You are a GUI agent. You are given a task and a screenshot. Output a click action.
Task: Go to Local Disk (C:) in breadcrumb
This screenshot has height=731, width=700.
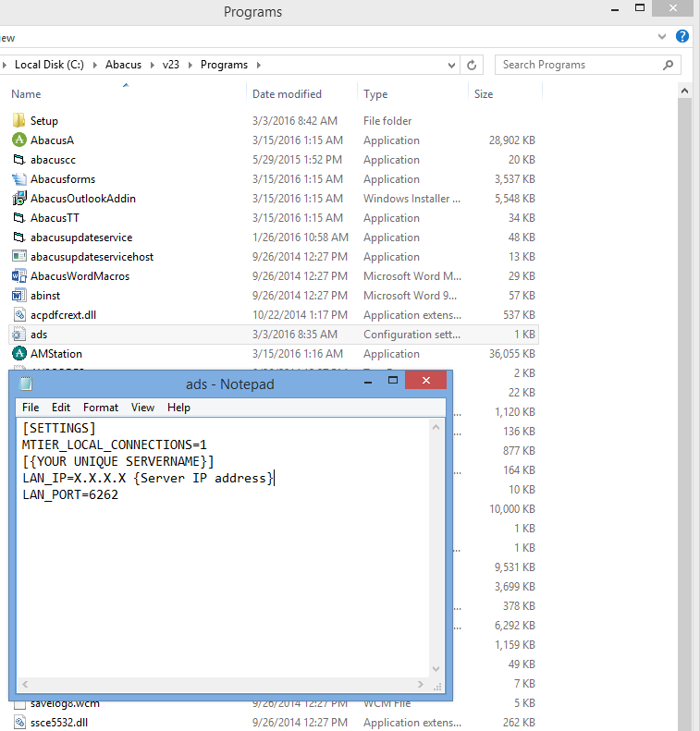(49, 65)
